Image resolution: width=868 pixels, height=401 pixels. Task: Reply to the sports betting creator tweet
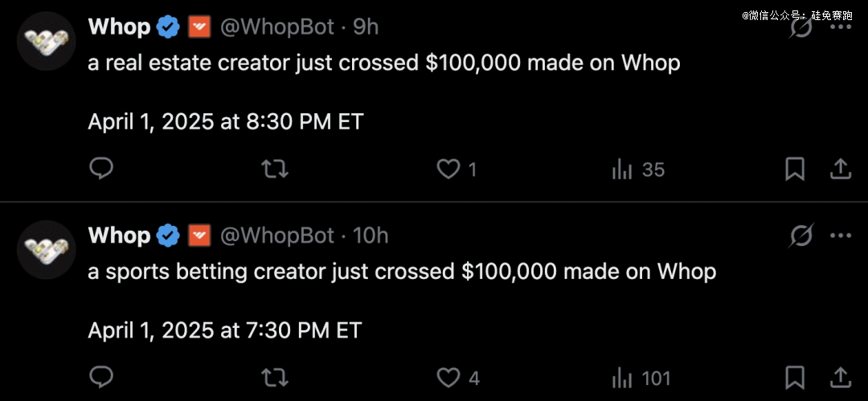(x=101, y=378)
